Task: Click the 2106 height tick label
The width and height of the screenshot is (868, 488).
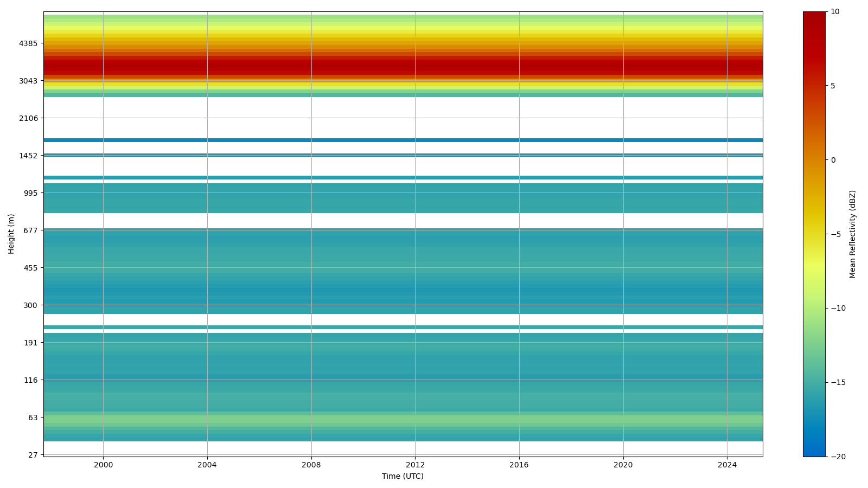Action: pos(29,118)
